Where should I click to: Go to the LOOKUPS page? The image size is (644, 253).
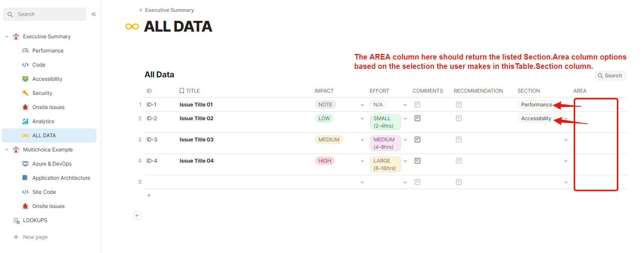click(35, 220)
